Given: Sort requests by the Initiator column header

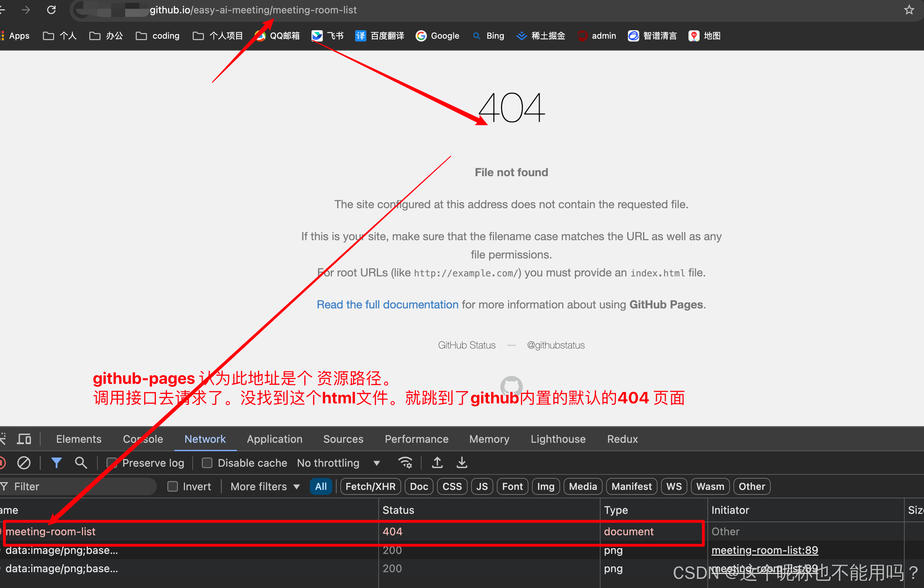Looking at the screenshot, I should click(x=806, y=510).
